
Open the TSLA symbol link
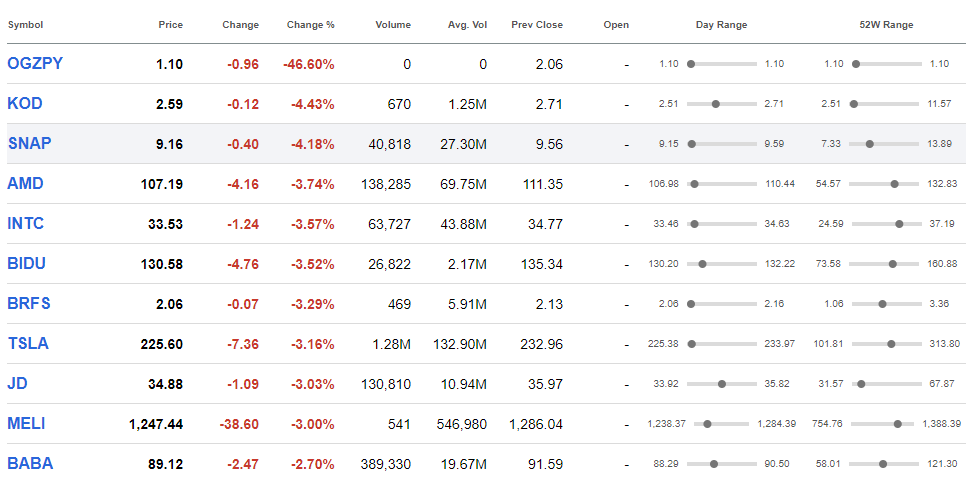tap(28, 344)
